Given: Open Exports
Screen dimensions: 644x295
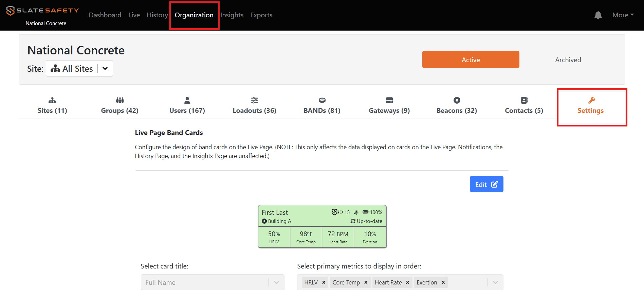Looking at the screenshot, I should pyautogui.click(x=261, y=15).
